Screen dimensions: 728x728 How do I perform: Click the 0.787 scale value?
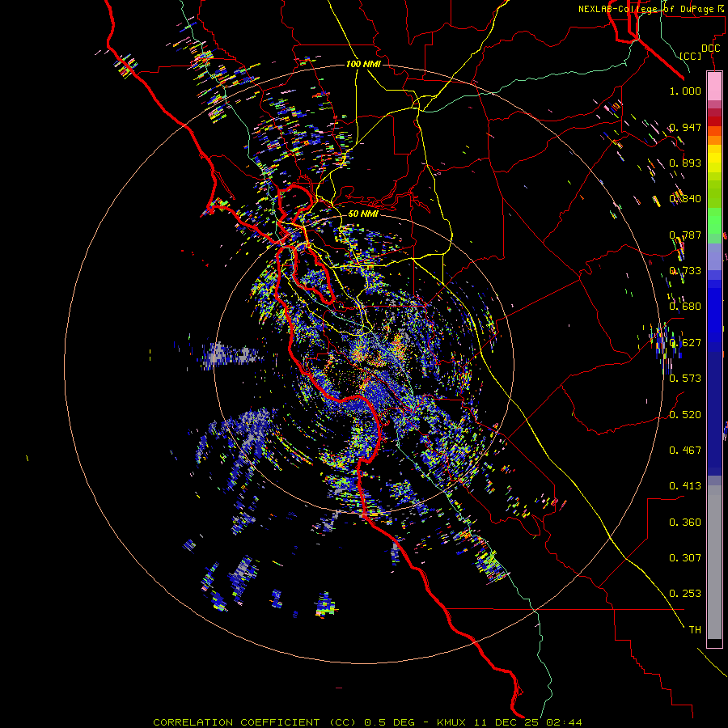coord(685,235)
